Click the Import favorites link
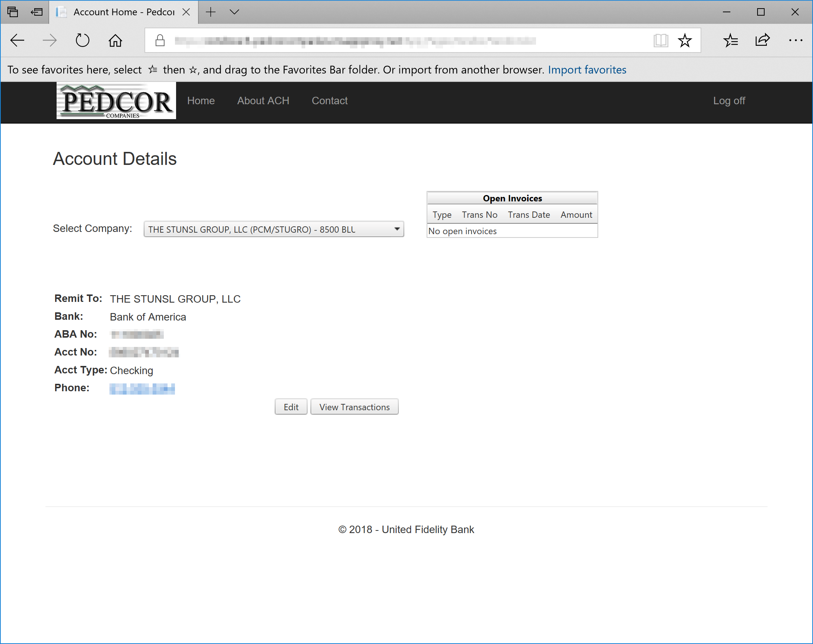This screenshot has height=644, width=813. coord(587,70)
